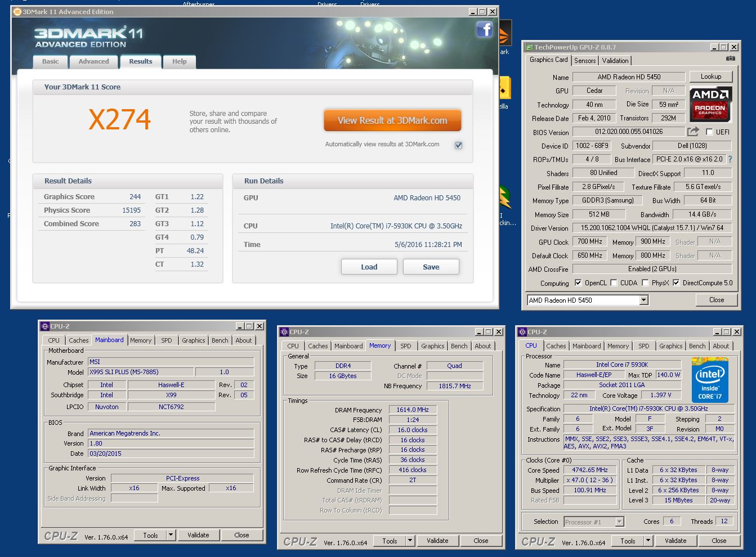Toggle DirectCompute 5.0 checkbox in GPU-Z

[676, 283]
